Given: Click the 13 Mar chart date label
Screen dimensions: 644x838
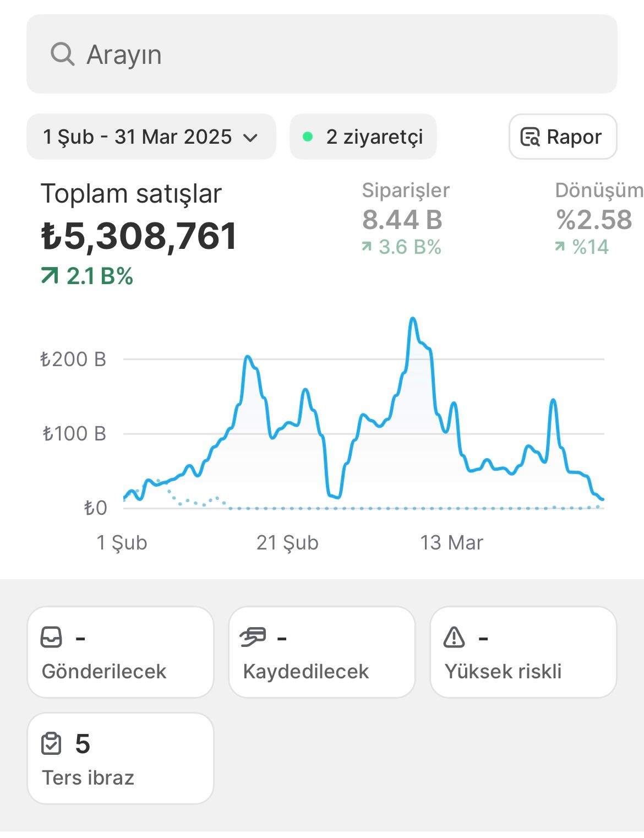Looking at the screenshot, I should click(451, 543).
